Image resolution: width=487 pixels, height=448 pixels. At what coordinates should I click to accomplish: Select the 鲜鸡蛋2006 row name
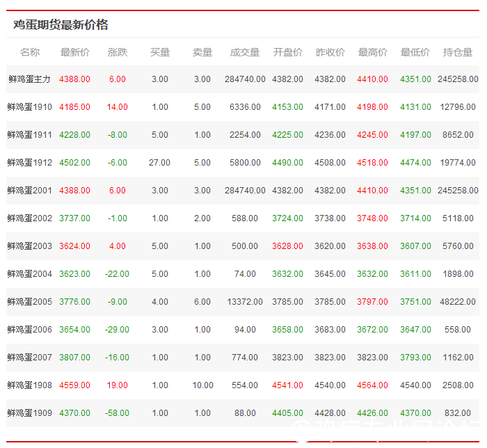coord(29,330)
